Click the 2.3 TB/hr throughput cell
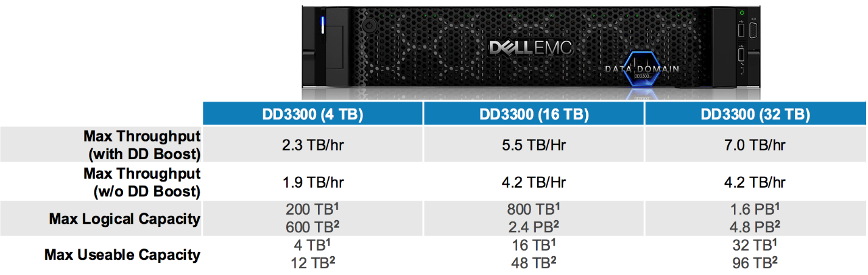868x275 pixels. pyautogui.click(x=312, y=145)
